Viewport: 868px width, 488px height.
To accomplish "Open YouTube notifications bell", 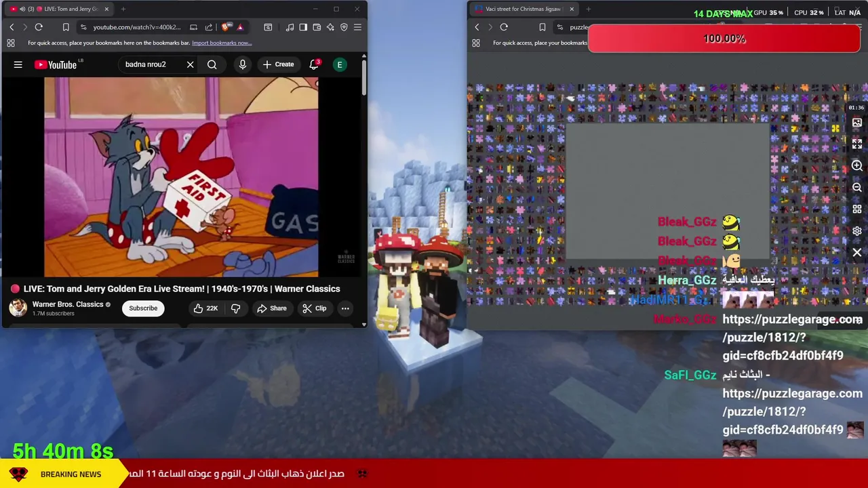I will pyautogui.click(x=314, y=64).
